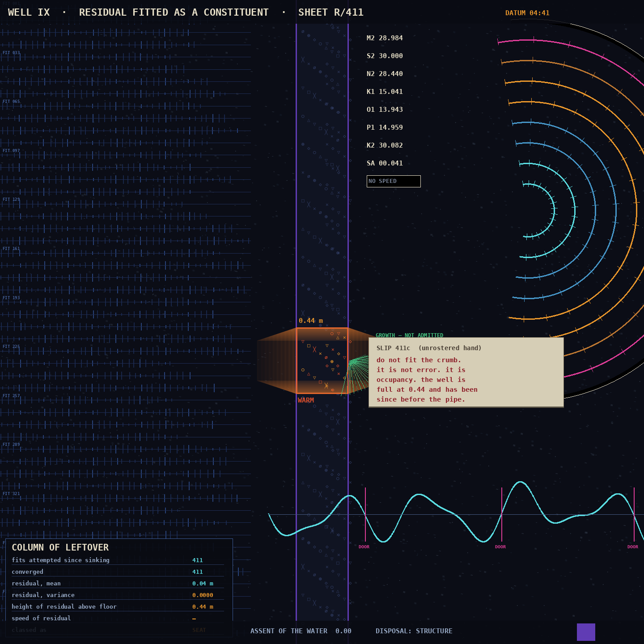Click the 'residual, variance' value 0.0000
Viewport: 644px width, 644px height.
point(203,595)
